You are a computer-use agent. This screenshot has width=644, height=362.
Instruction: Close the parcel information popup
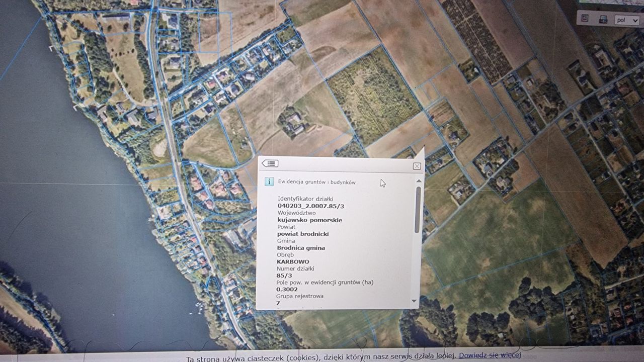(x=417, y=166)
